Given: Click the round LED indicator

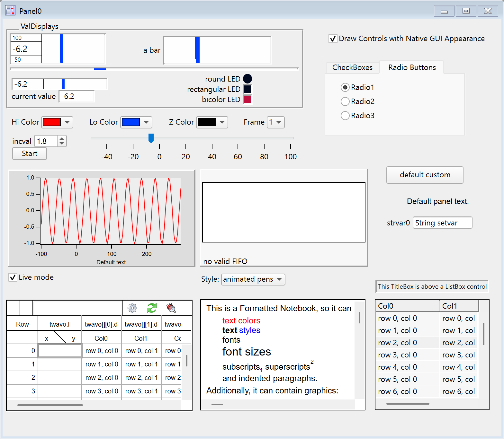Looking at the screenshot, I should click(x=248, y=79).
